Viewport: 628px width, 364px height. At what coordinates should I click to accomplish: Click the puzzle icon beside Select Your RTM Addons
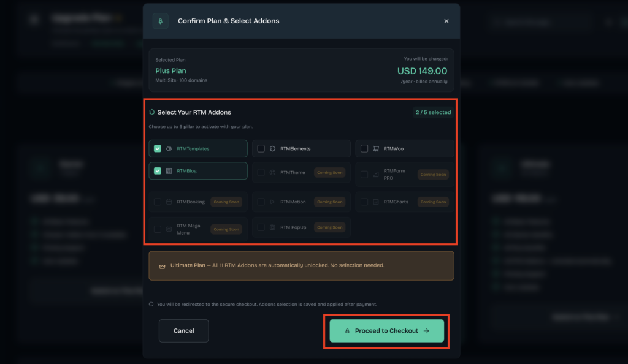pyautogui.click(x=152, y=112)
